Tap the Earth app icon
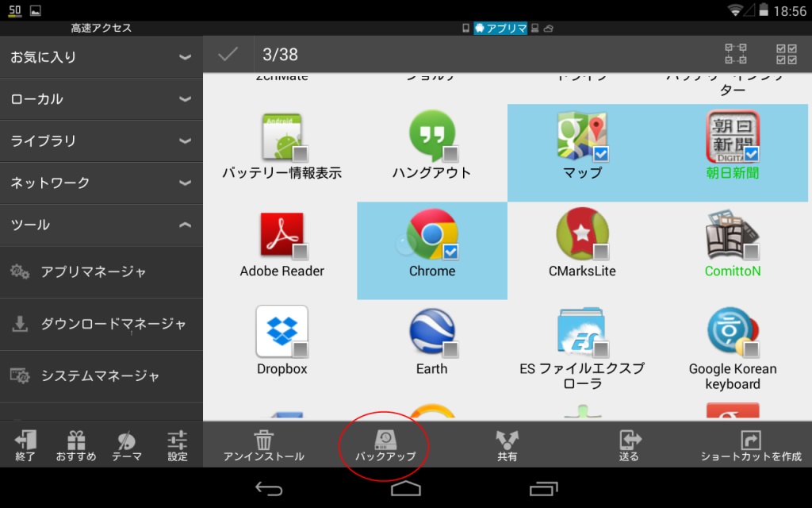Image resolution: width=812 pixels, height=508 pixels. tap(432, 333)
